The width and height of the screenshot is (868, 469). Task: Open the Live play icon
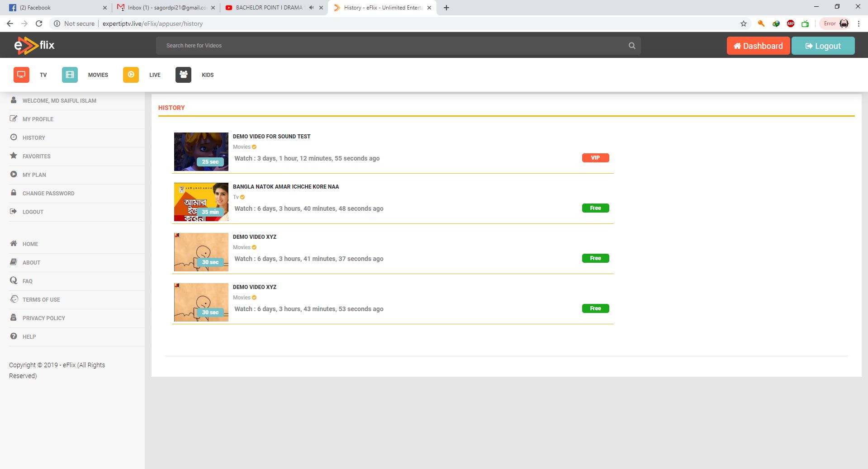pos(131,75)
